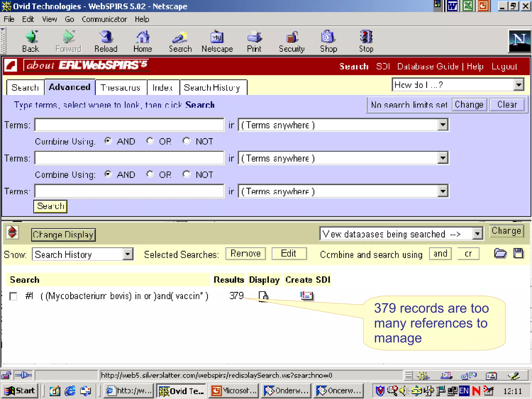Click the Logout link
This screenshot has width=532, height=399.
coord(504,66)
